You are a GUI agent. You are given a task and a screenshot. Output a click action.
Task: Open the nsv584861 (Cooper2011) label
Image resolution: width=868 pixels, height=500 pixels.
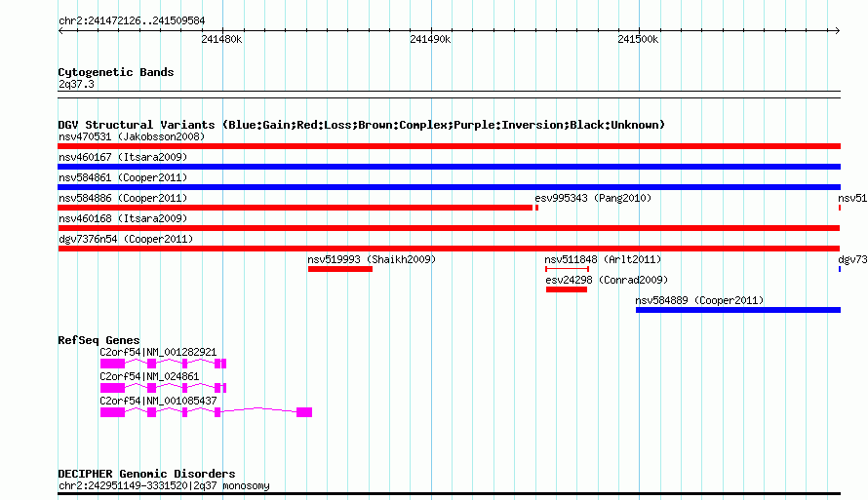pos(123,177)
